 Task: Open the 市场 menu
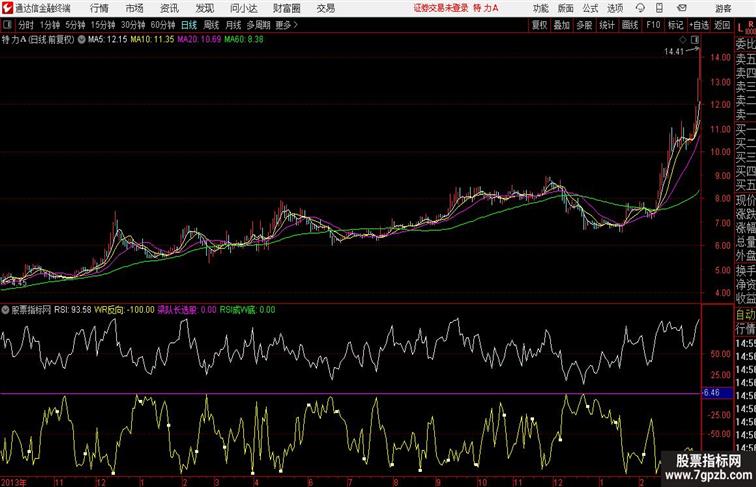point(134,8)
